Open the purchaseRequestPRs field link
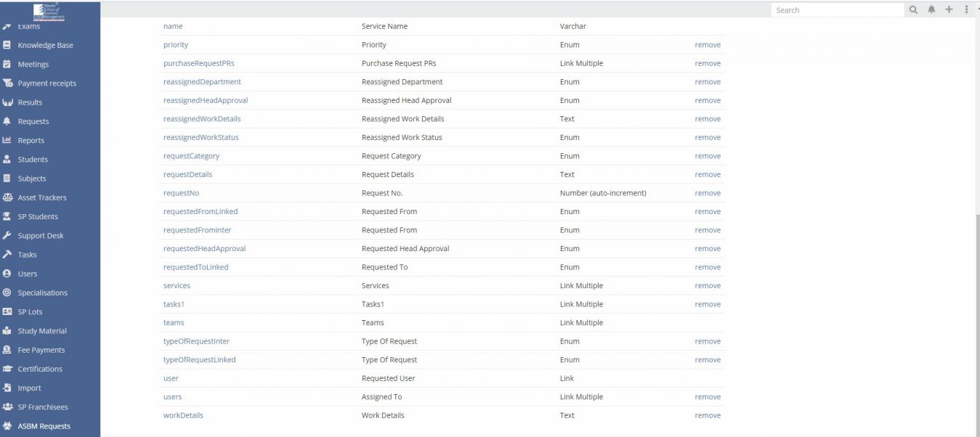 [198, 63]
